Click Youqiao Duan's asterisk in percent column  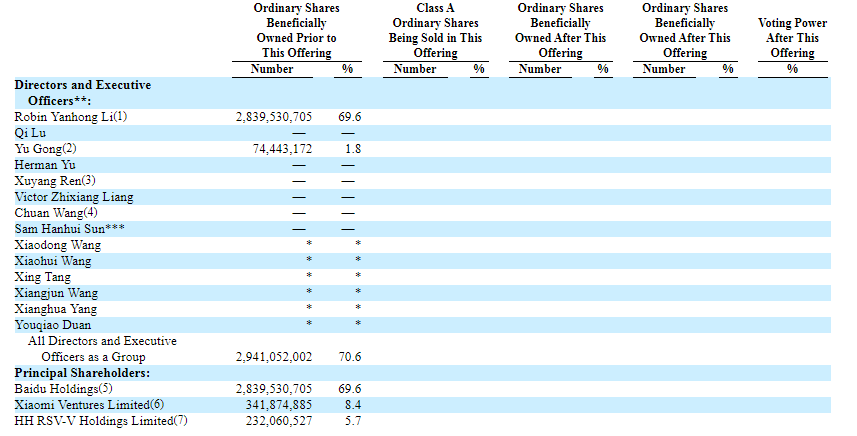[358, 323]
